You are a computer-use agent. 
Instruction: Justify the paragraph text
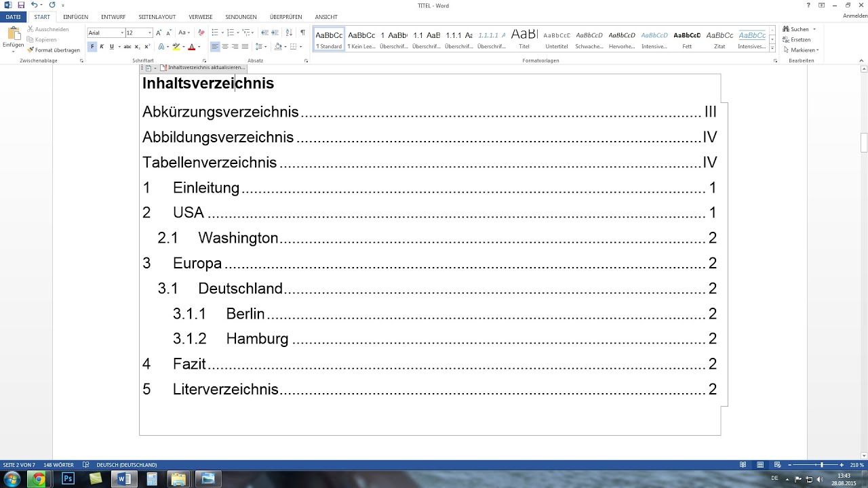point(245,47)
